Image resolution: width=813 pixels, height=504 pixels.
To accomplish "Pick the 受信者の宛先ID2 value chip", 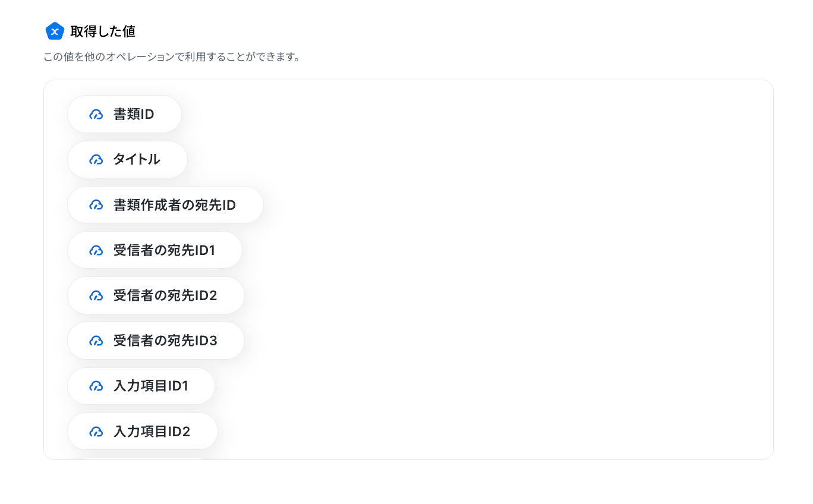I will tap(156, 295).
